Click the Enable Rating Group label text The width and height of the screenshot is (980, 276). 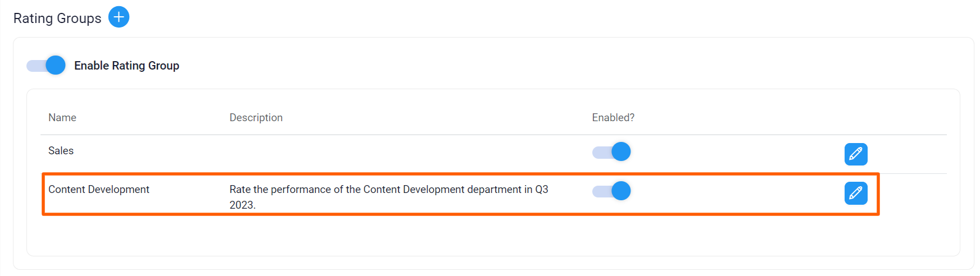coord(126,66)
